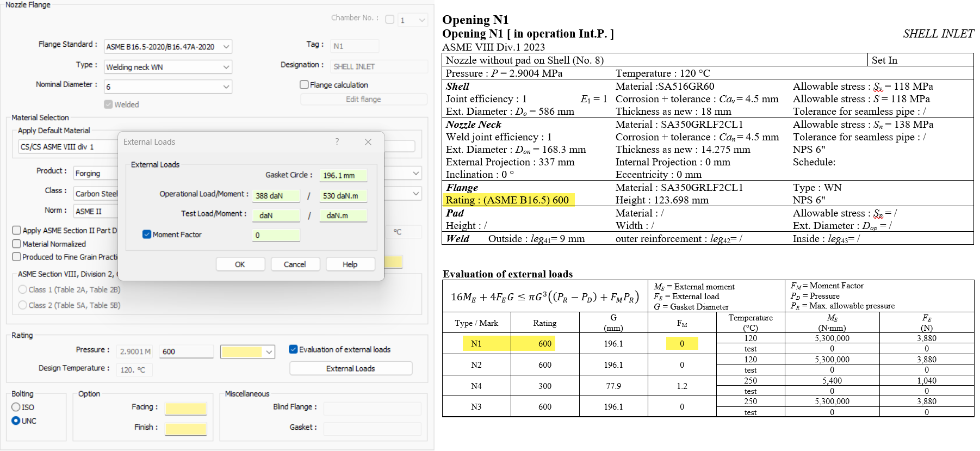
Task: Click Cancel in External Loads dialog
Action: (x=295, y=264)
